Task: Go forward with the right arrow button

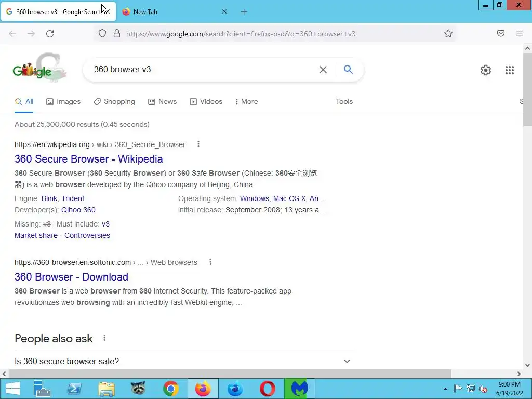Action: 31,34
